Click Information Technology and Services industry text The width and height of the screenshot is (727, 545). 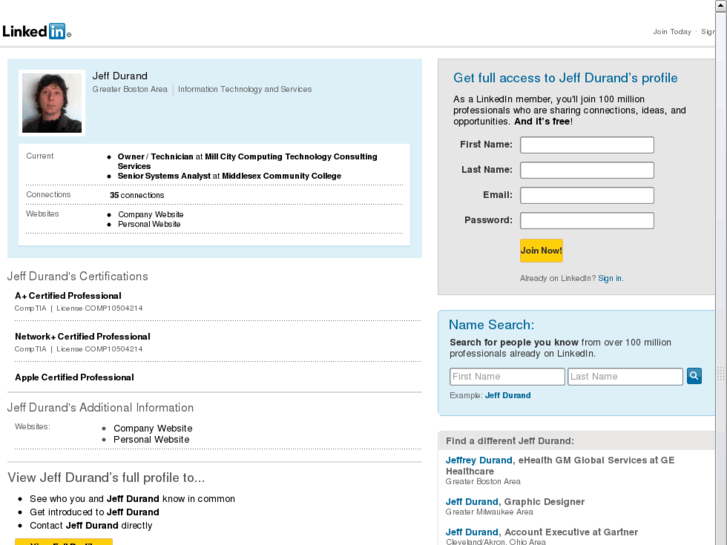tap(245, 89)
